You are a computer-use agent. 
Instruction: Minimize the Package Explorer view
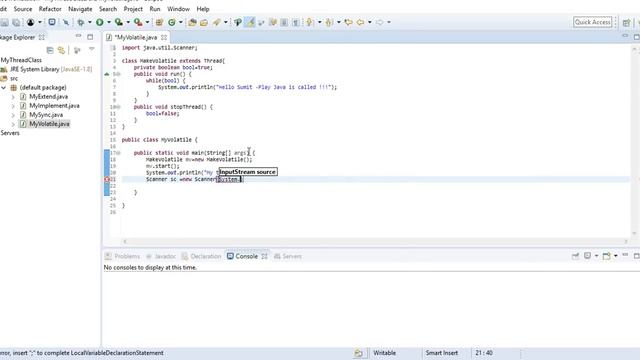pos(78,36)
